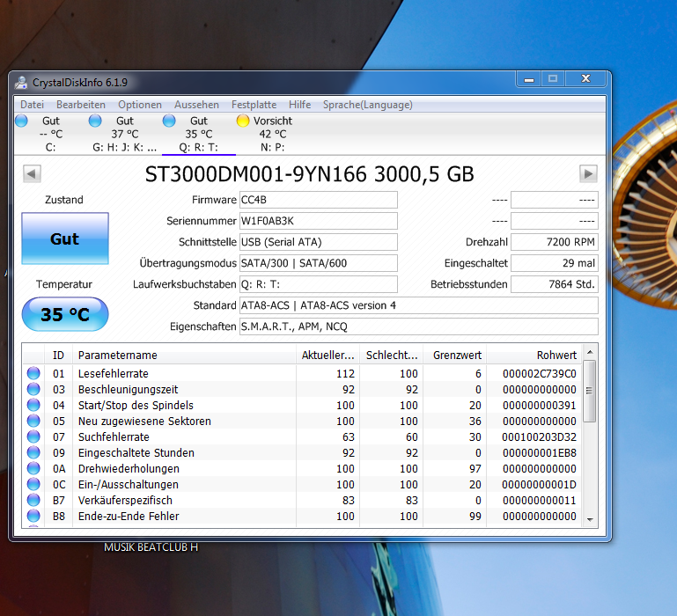Click raw value 000100203D32
Image resolution: width=677 pixels, height=616 pixels.
[x=540, y=436]
